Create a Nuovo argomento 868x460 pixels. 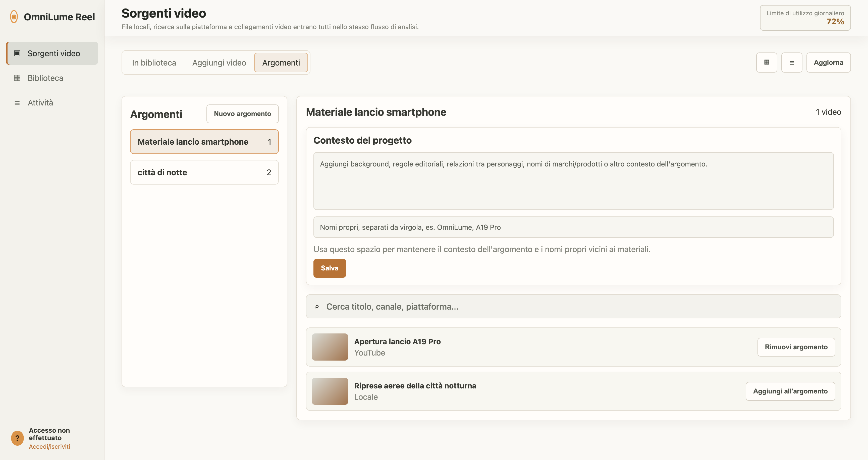point(242,114)
